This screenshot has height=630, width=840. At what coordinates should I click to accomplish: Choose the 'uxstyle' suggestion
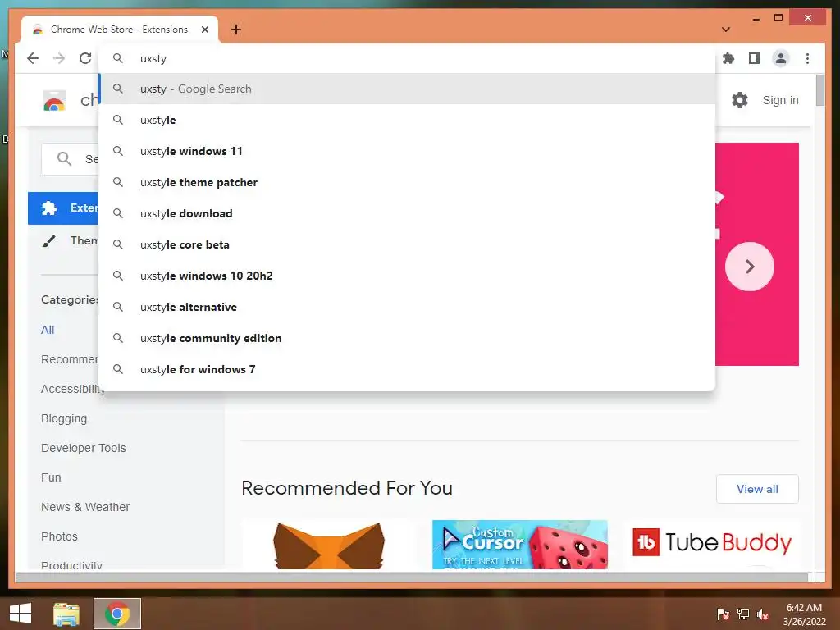(x=407, y=120)
